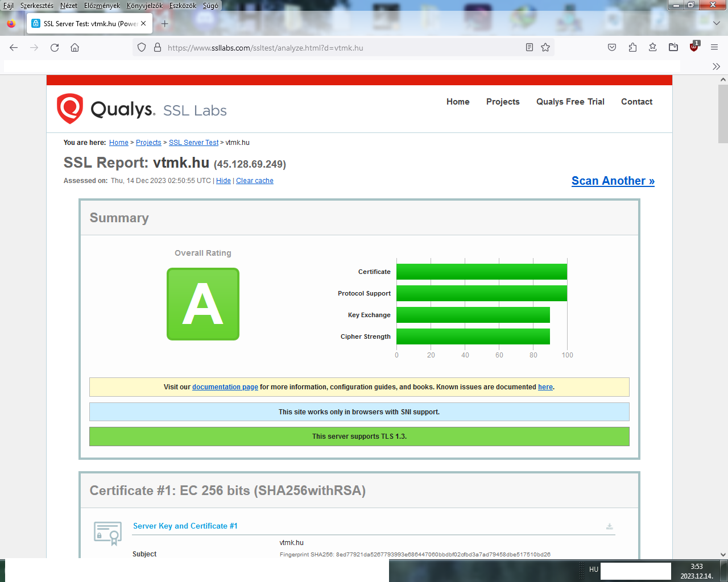Click the Qualys SSL Labs logo
The image size is (728, 582).
tap(142, 109)
